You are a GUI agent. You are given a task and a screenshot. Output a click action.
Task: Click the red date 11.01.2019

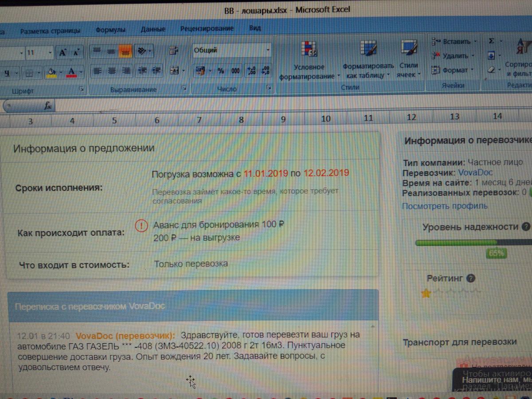coord(266,173)
